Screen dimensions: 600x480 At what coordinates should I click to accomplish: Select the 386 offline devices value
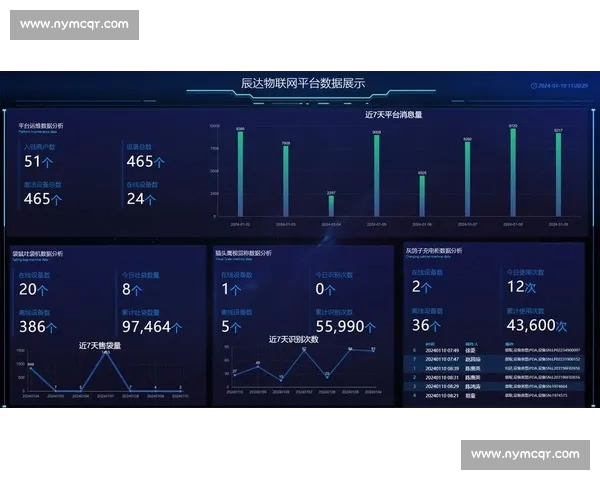(x=41, y=327)
